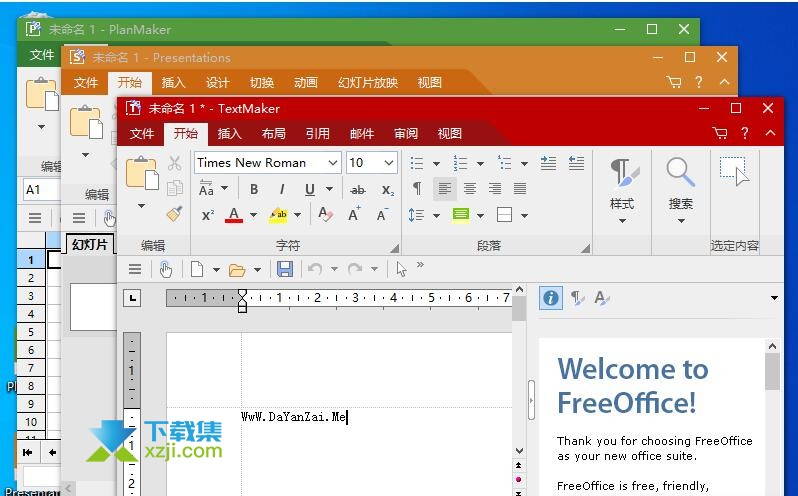Click the sidebar info icon

tap(551, 298)
